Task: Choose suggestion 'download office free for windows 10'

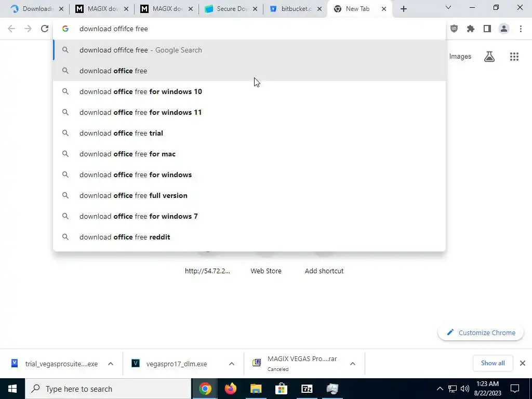Action: click(x=249, y=91)
